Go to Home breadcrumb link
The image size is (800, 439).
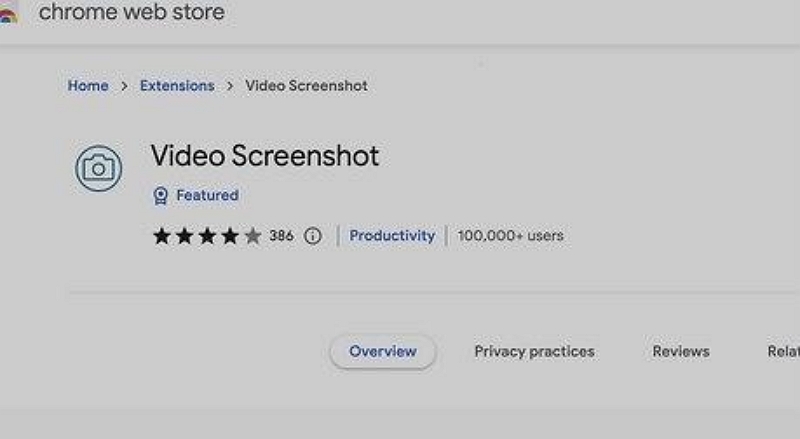coord(88,86)
